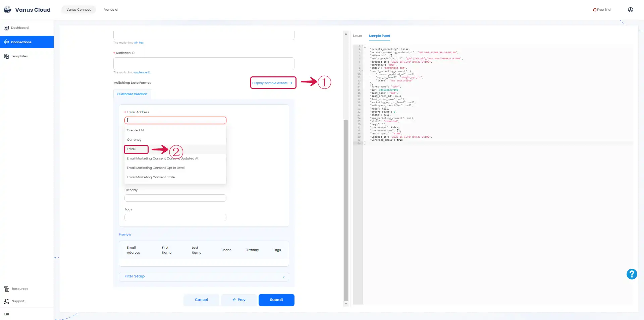Click the scrollbar up arrow
644x320 pixels.
click(x=346, y=34)
